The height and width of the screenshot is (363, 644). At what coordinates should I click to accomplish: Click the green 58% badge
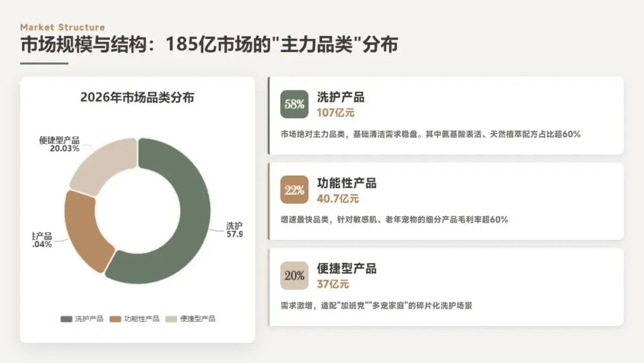[294, 104]
